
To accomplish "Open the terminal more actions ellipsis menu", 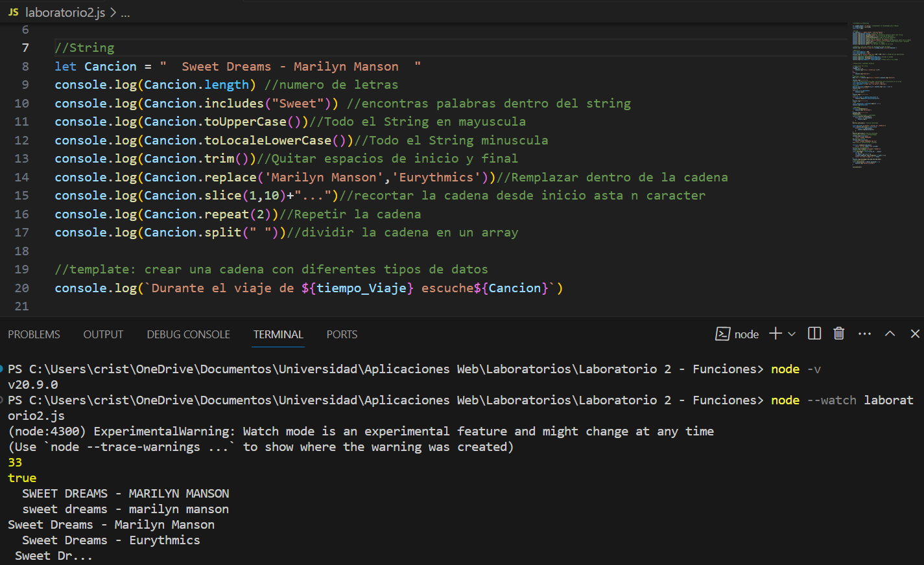I will (x=864, y=333).
